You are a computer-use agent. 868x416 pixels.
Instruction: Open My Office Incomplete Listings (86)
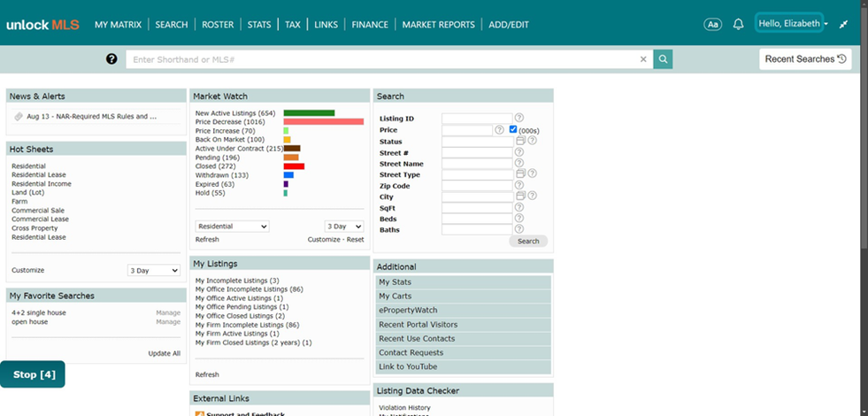pos(250,289)
